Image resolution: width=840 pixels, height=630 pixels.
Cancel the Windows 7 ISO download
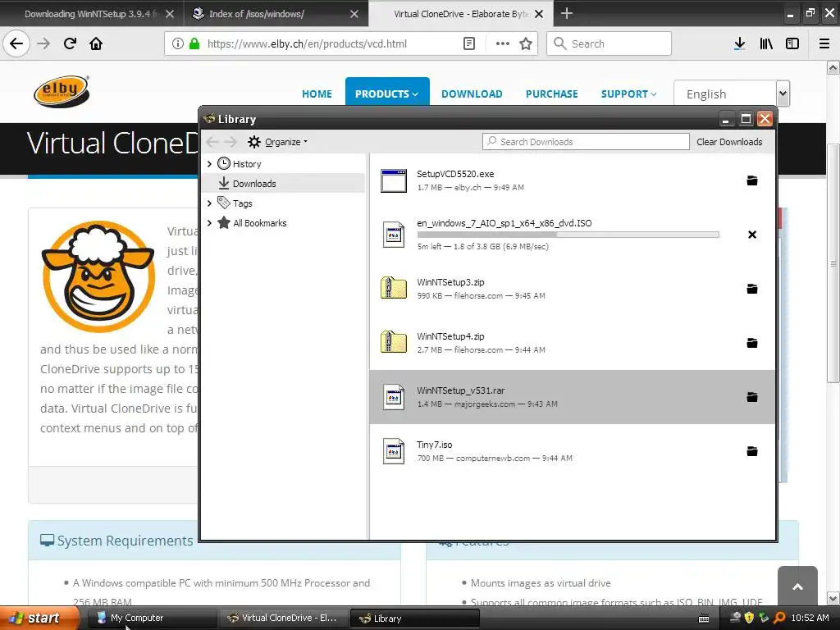pos(752,235)
